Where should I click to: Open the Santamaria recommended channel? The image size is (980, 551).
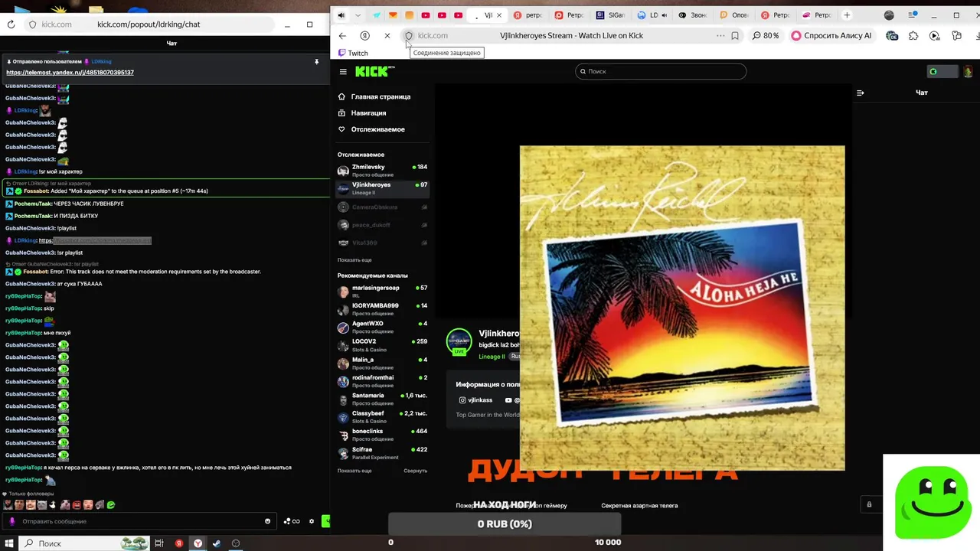point(382,399)
